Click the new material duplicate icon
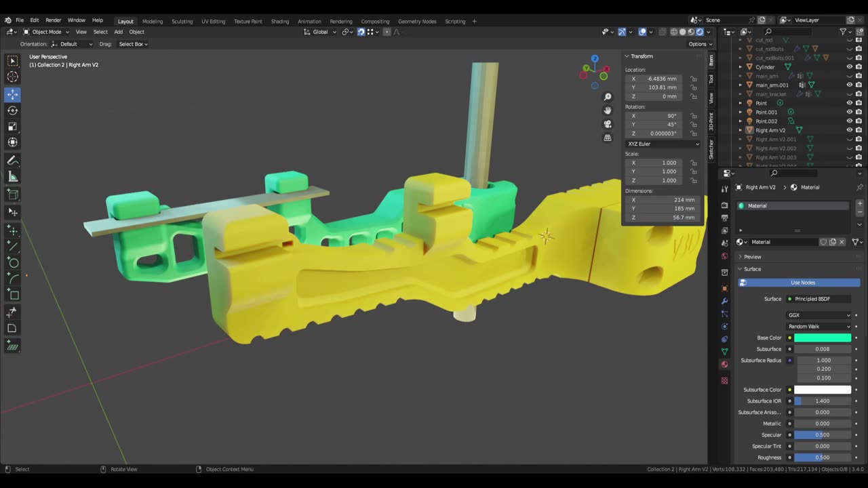Viewport: 868px width, 488px height. point(833,242)
